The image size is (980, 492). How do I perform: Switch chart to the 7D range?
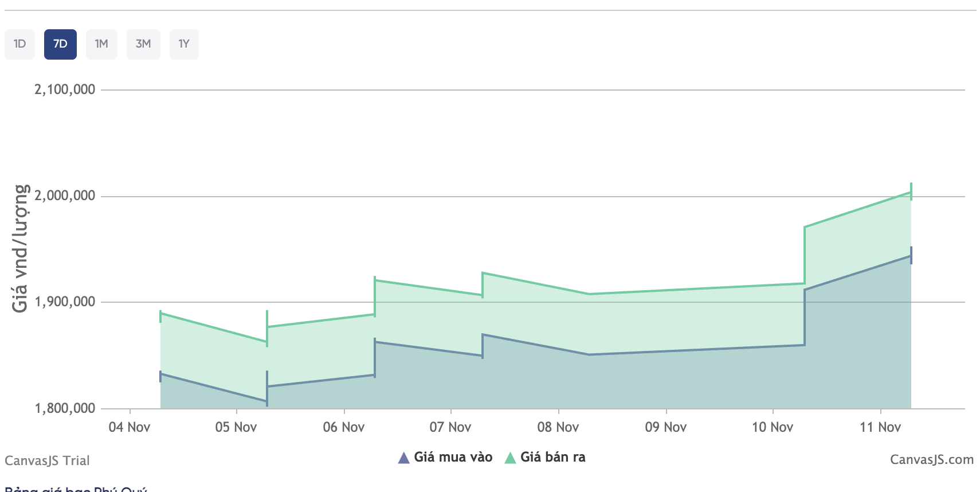coord(60,44)
